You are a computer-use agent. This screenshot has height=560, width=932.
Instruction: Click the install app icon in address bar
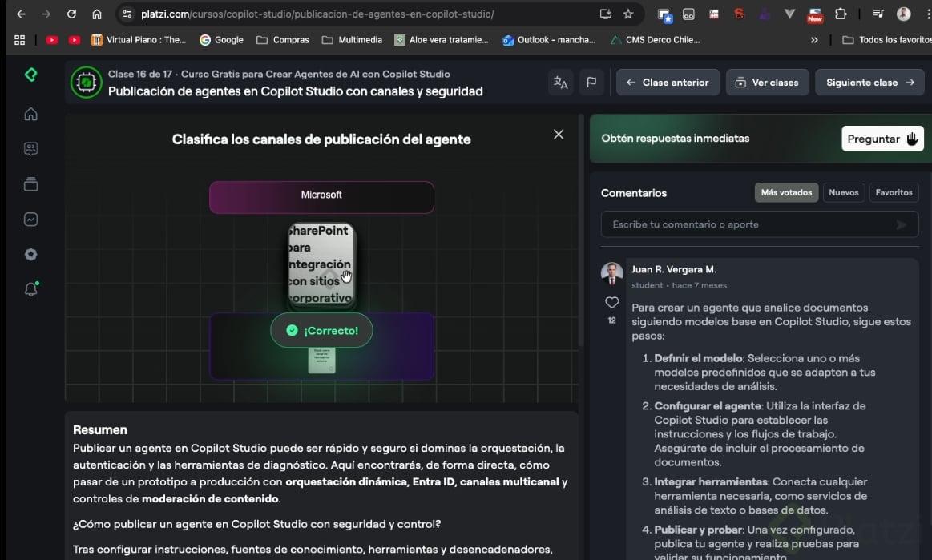[x=606, y=14]
